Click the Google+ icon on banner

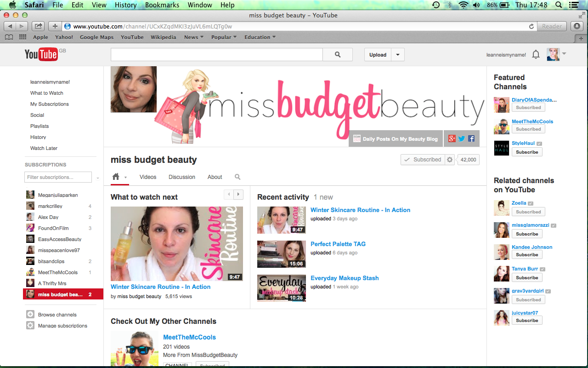pyautogui.click(x=452, y=138)
